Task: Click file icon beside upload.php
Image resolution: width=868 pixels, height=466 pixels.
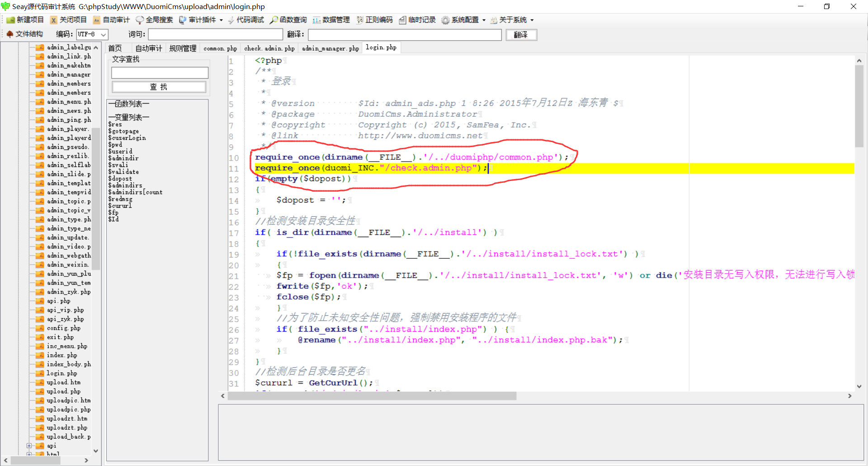Action: click(x=40, y=391)
